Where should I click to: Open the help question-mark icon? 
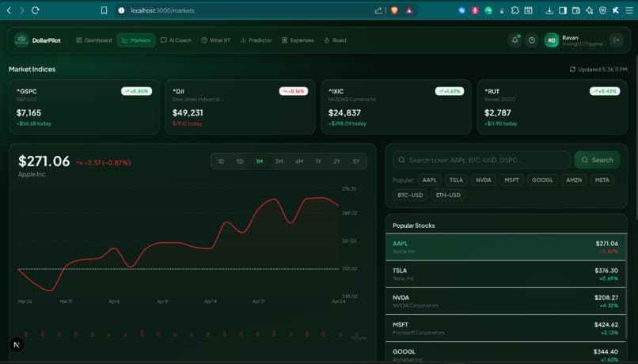[x=531, y=40]
